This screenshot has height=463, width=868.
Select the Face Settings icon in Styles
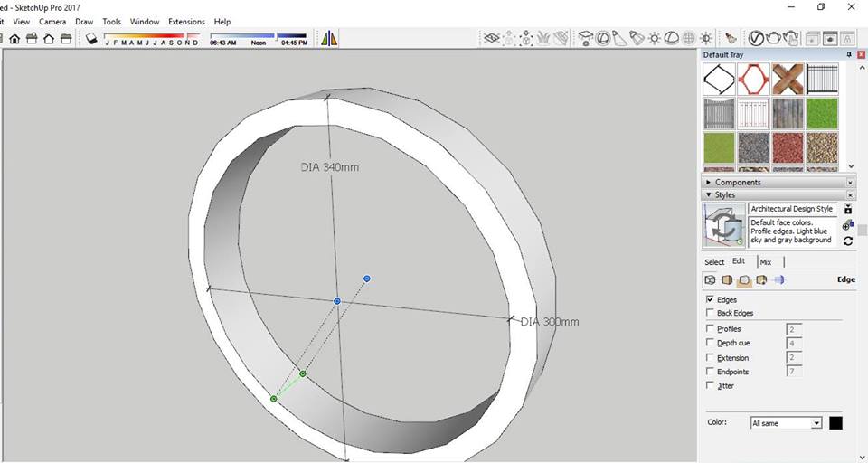click(x=727, y=280)
